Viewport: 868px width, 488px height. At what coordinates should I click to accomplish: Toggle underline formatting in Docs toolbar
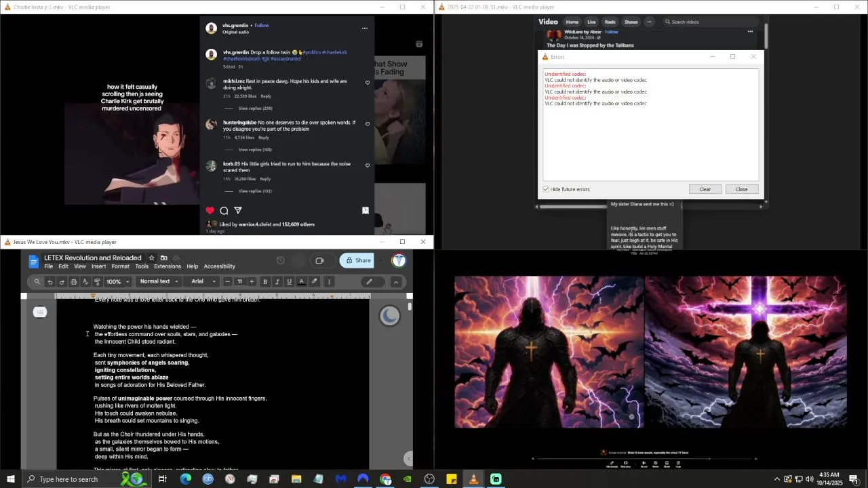click(x=289, y=281)
